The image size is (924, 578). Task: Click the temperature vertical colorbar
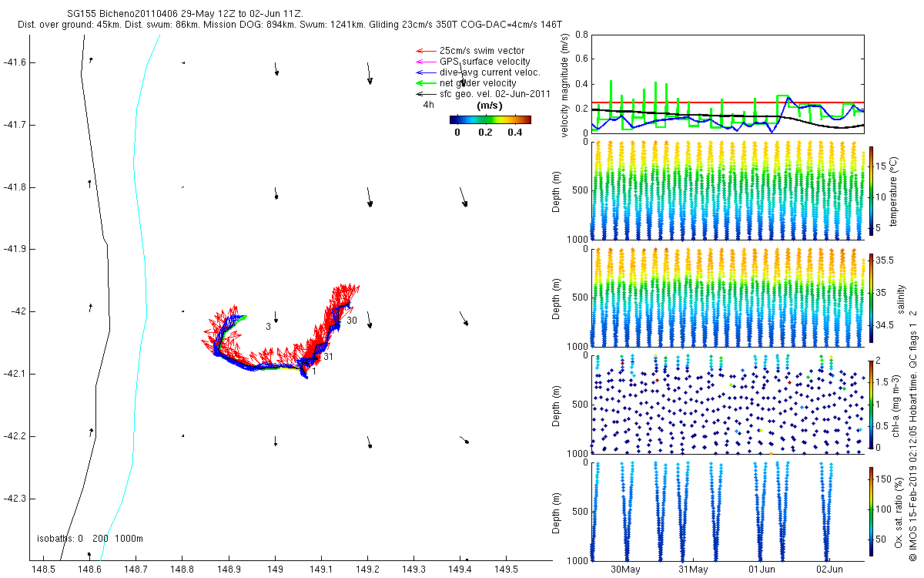pyautogui.click(x=871, y=190)
